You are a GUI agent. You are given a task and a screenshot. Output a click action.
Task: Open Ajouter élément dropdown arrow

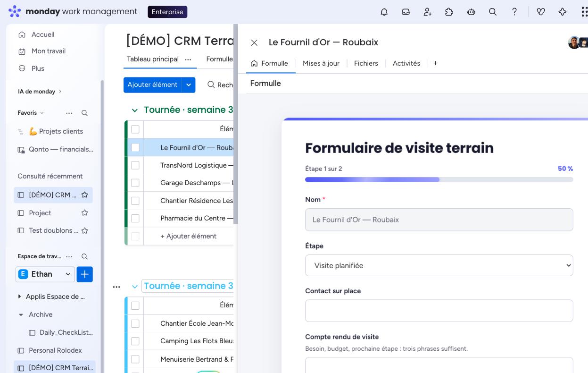pyautogui.click(x=189, y=85)
